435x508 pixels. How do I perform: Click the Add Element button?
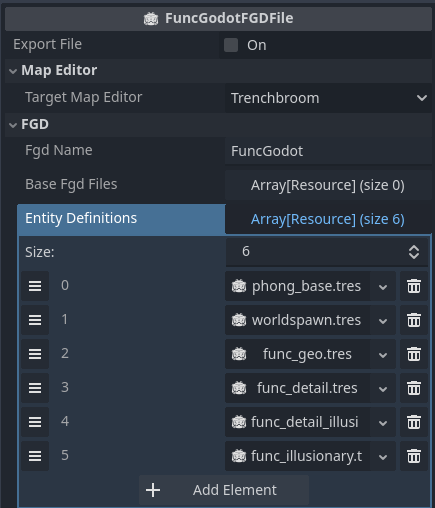tap(224, 490)
